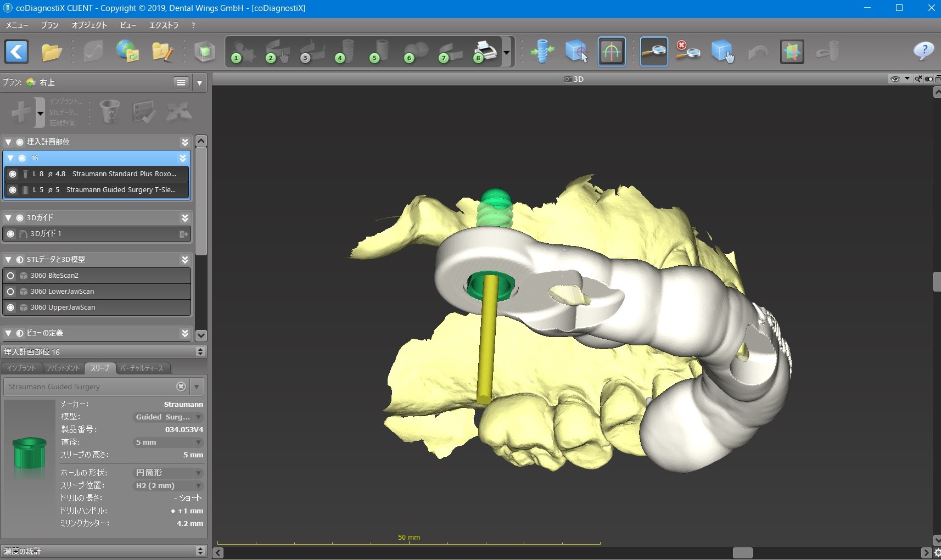
Task: Show the 3060 BiteScan2 model
Action: coord(10,276)
